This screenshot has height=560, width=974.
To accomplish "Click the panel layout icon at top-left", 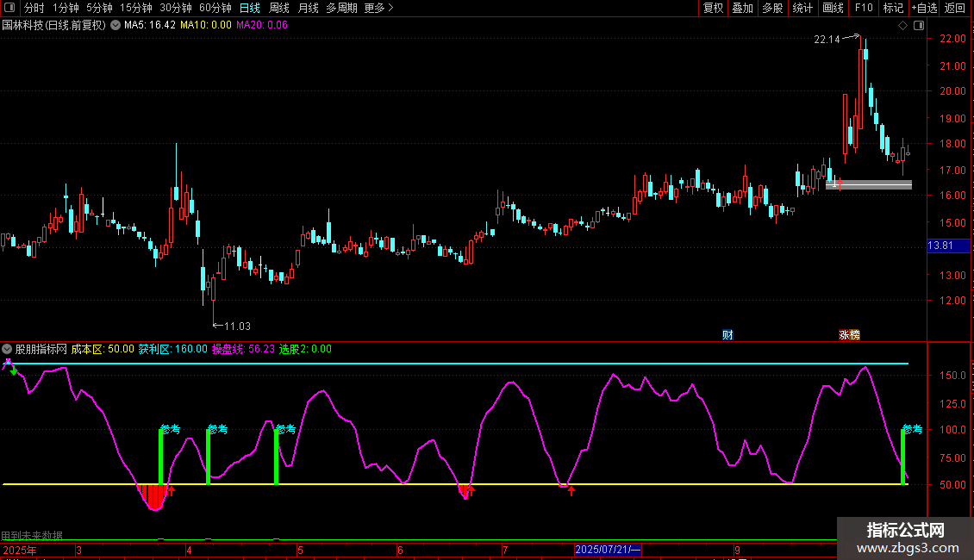I will pos(9,9).
